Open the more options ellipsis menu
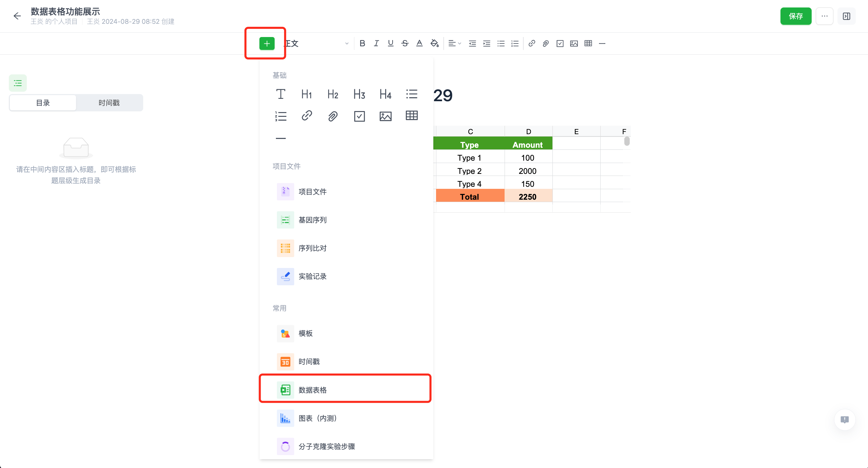This screenshot has width=868, height=468. coord(825,16)
